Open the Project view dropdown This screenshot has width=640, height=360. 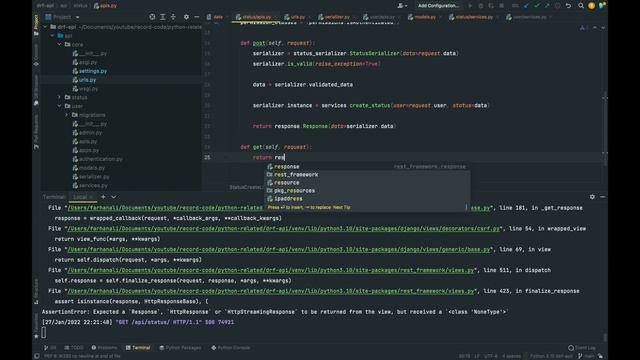point(78,17)
